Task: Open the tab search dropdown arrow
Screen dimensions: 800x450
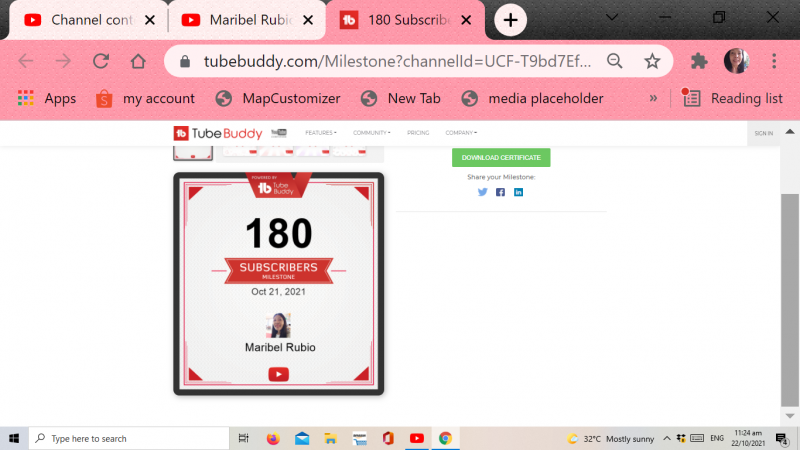Action: 612,17
